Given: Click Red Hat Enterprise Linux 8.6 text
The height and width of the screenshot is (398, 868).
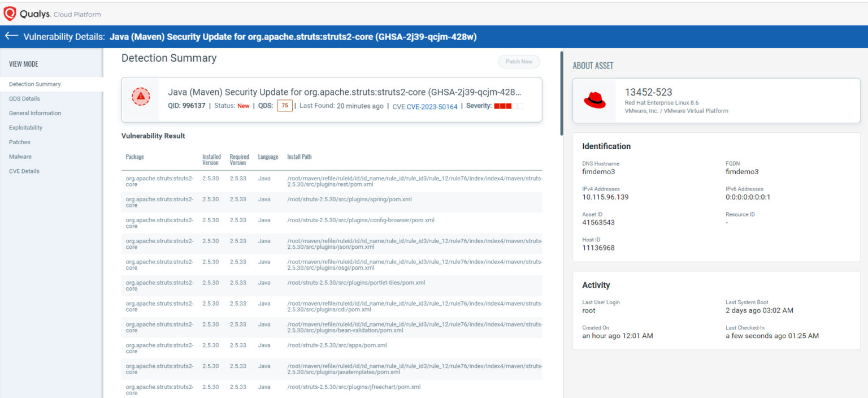Looking at the screenshot, I should point(662,103).
